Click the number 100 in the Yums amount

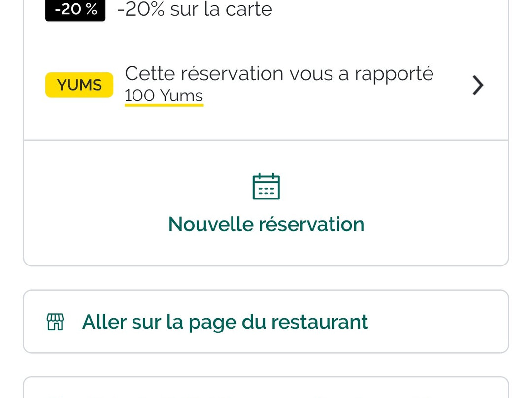[140, 96]
